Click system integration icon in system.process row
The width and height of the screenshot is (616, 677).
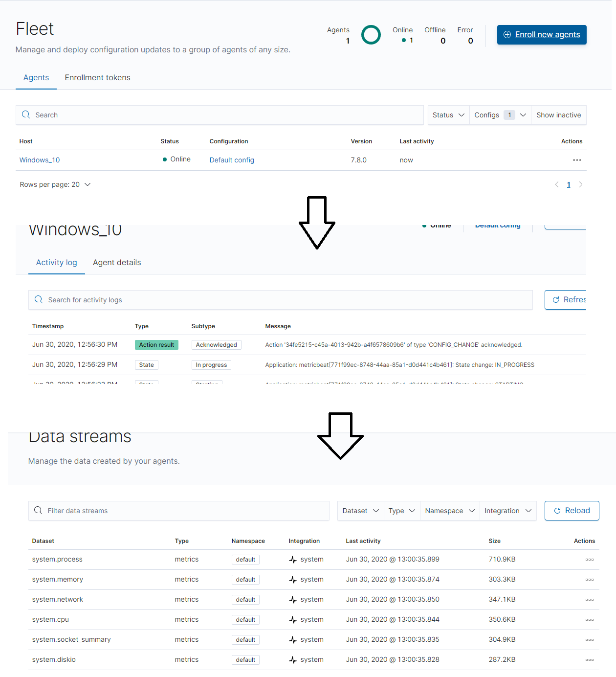(x=293, y=560)
